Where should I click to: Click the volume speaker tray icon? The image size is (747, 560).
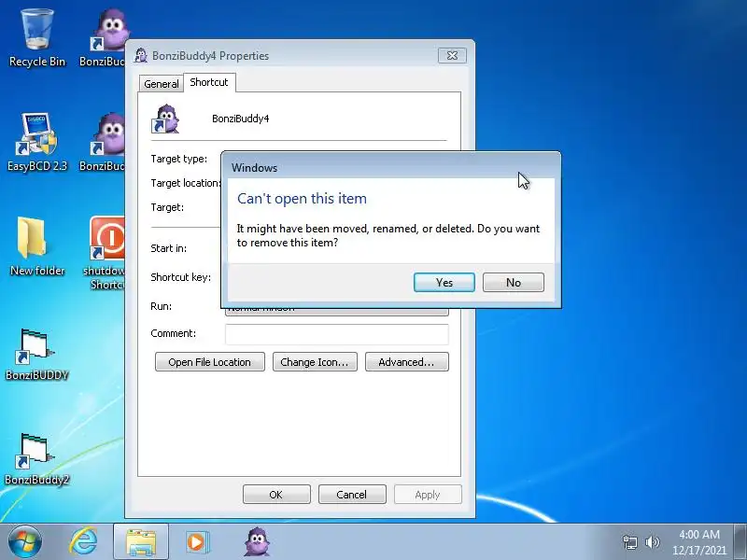tap(652, 542)
